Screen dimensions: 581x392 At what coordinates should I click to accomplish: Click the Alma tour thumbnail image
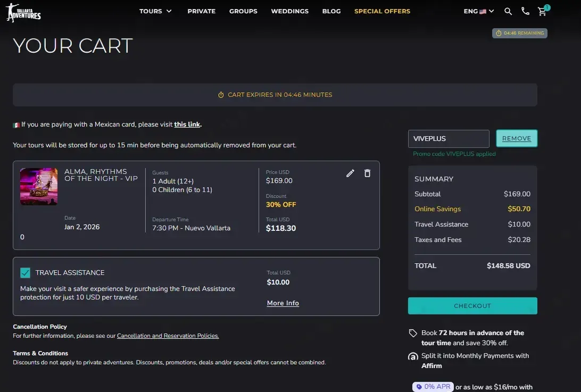coord(39,187)
